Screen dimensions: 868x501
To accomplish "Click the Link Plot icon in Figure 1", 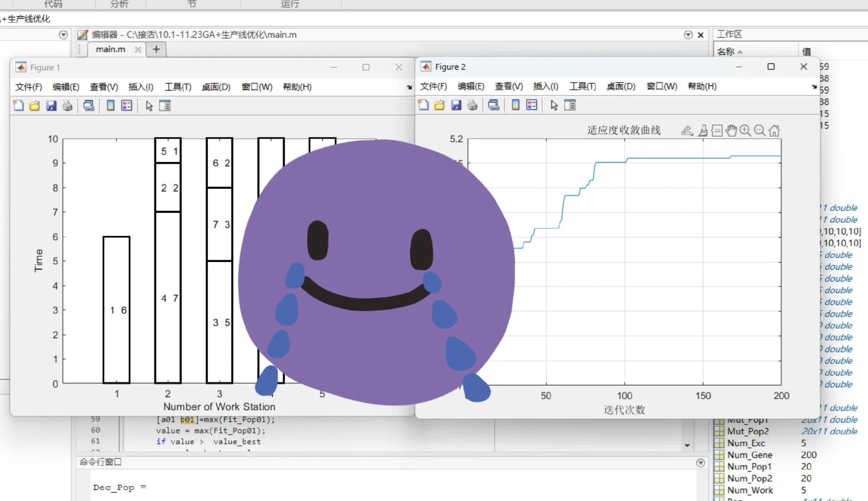I will coord(89,106).
